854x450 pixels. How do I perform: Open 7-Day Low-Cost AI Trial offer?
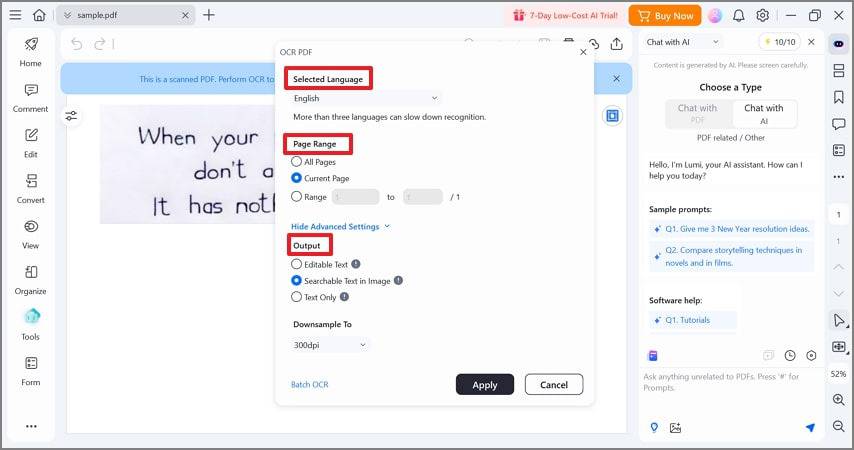point(565,16)
